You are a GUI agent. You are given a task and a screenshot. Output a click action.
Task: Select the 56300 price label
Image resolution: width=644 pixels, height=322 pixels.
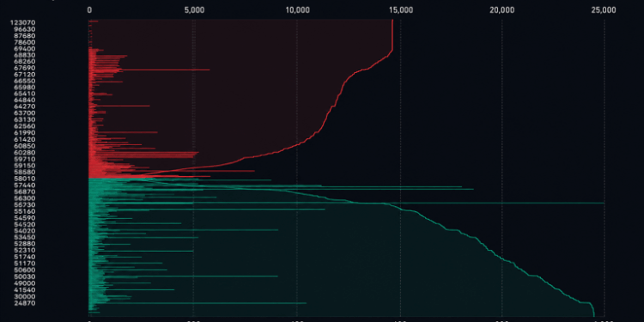click(x=24, y=198)
